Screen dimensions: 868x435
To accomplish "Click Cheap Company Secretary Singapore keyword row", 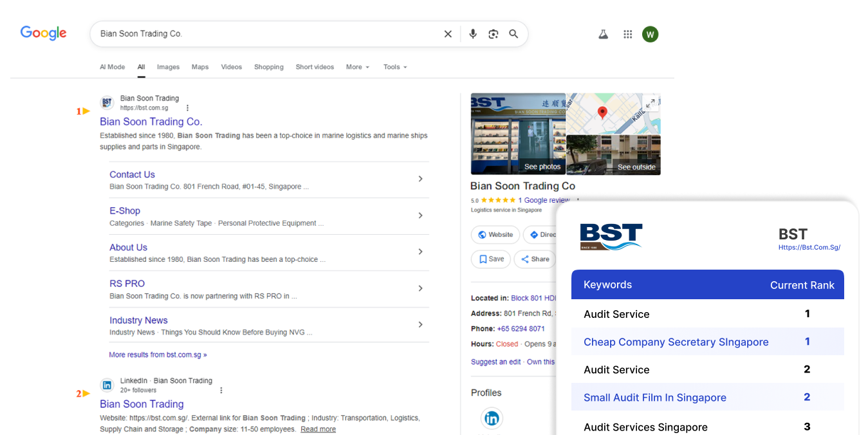I will (x=708, y=342).
